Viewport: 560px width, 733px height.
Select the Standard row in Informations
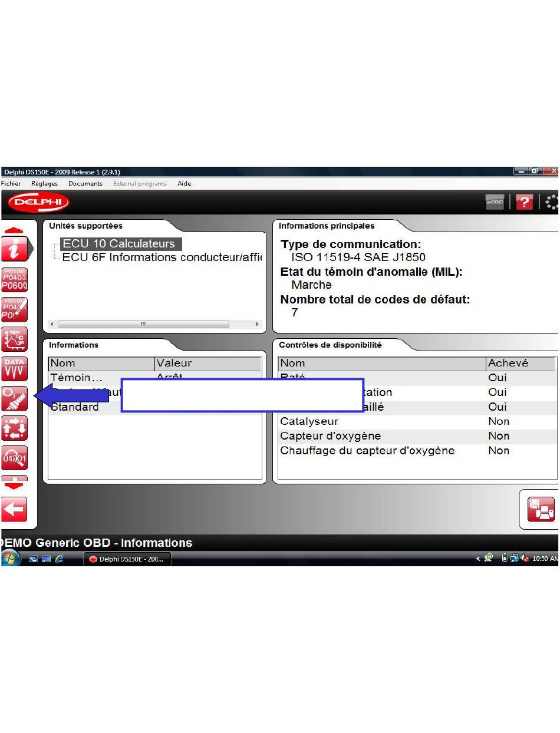tap(155, 407)
